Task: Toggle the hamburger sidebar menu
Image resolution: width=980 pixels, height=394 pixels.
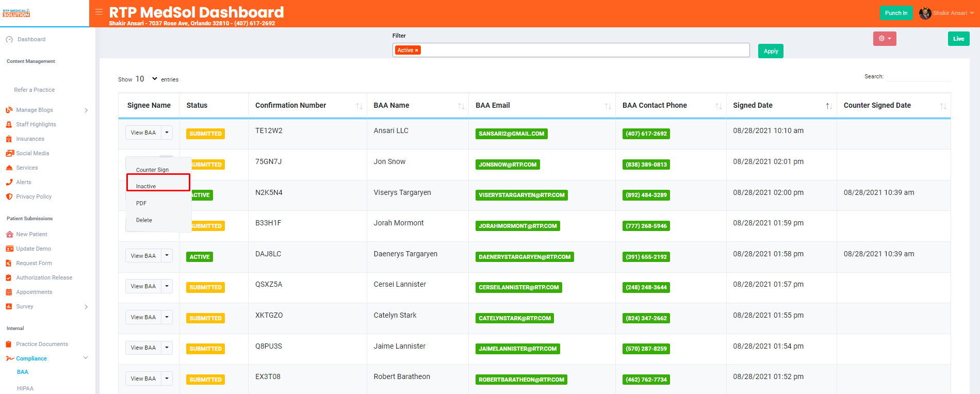Action: (99, 12)
